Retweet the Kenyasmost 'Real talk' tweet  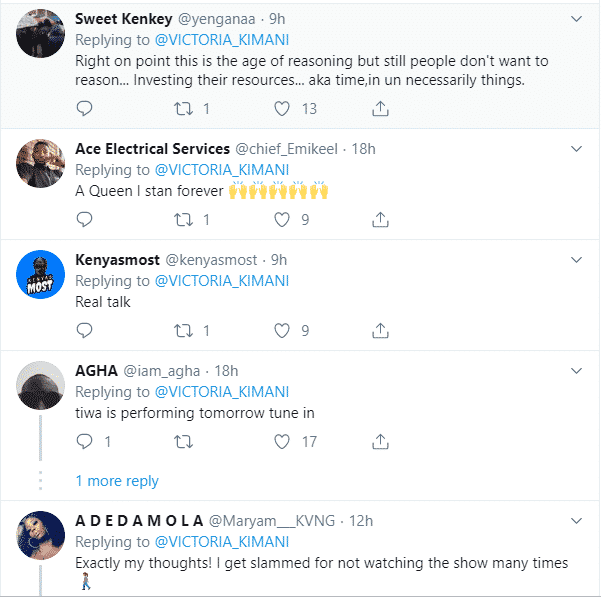(183, 330)
